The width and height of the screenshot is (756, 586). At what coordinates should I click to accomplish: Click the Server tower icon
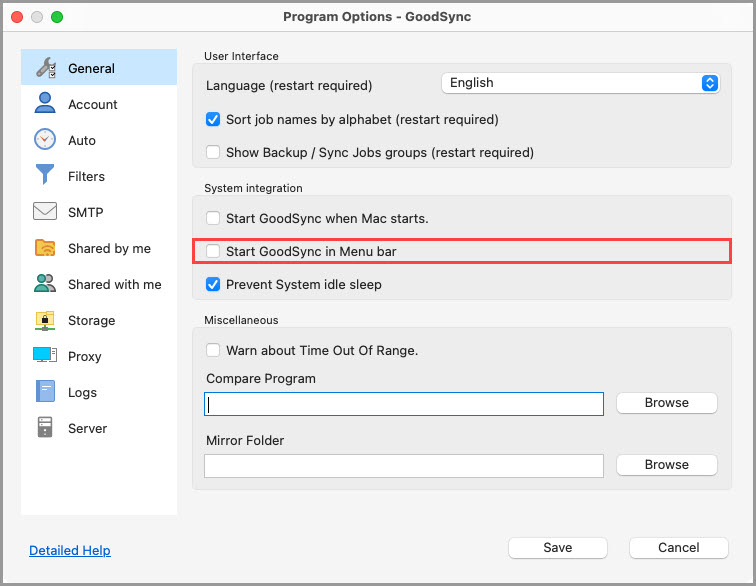[45, 427]
